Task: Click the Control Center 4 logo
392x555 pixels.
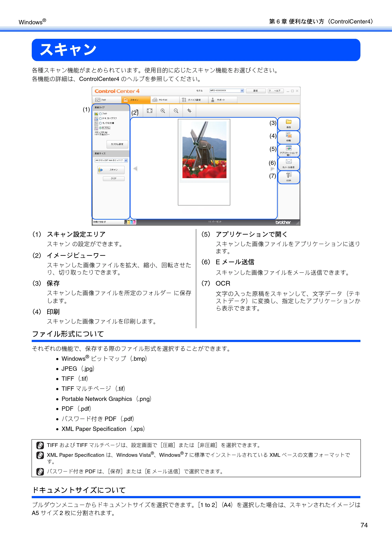Action: [x=117, y=91]
